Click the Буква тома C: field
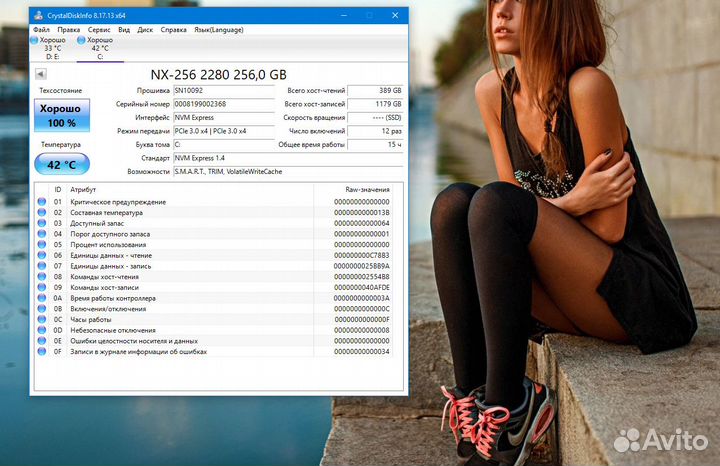 [x=224, y=145]
